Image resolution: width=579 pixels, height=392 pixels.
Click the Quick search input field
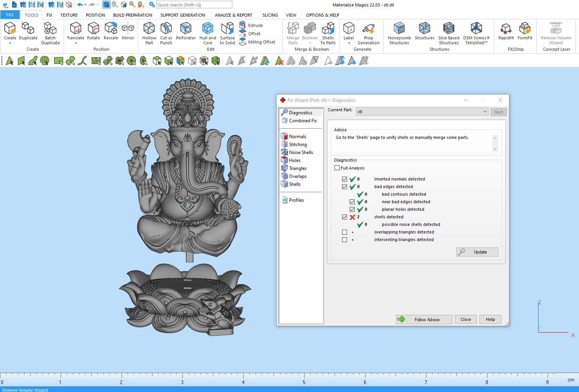(x=194, y=5)
